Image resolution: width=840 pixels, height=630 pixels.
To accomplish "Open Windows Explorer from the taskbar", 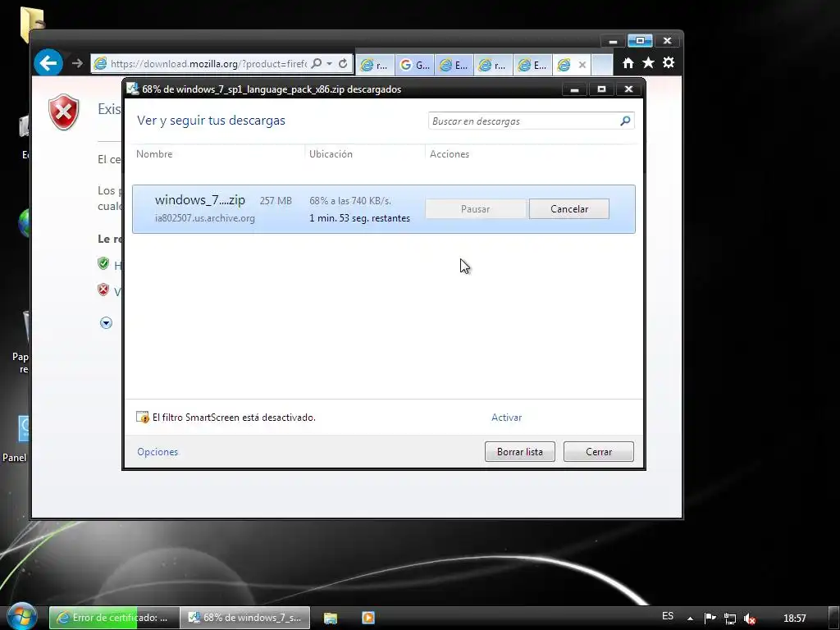I will point(331,618).
